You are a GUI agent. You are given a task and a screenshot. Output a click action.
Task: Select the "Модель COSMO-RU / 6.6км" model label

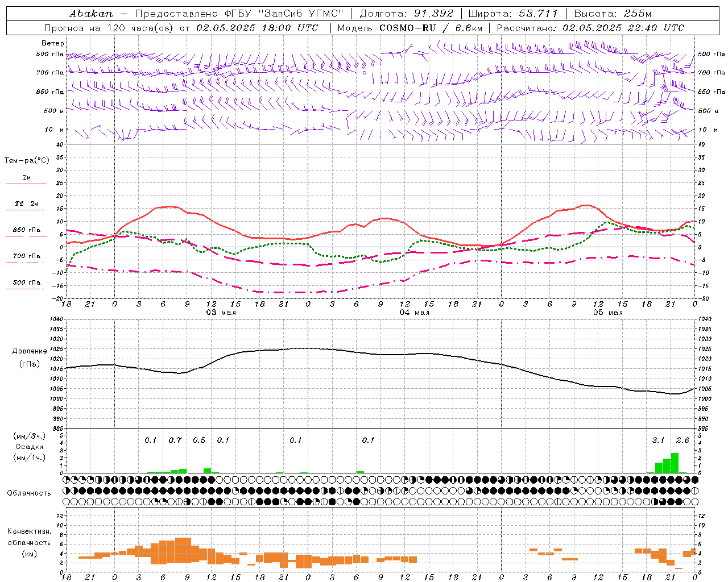tap(410, 28)
